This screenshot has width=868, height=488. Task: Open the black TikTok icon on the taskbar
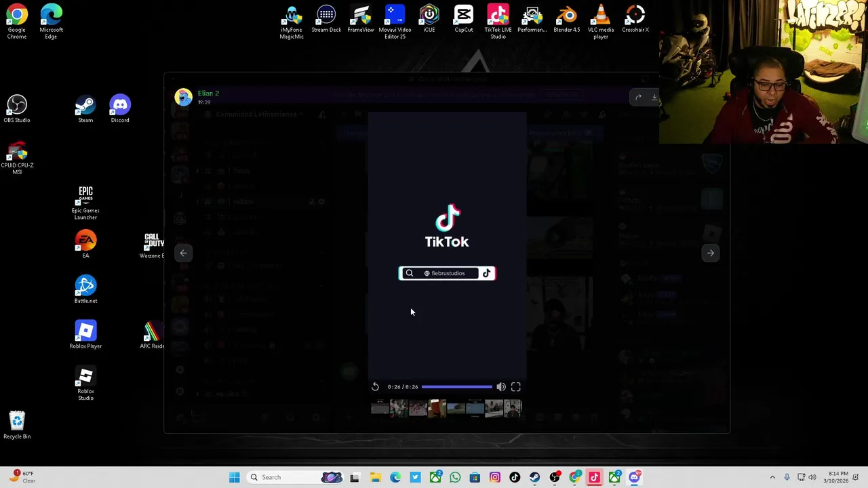(x=515, y=477)
